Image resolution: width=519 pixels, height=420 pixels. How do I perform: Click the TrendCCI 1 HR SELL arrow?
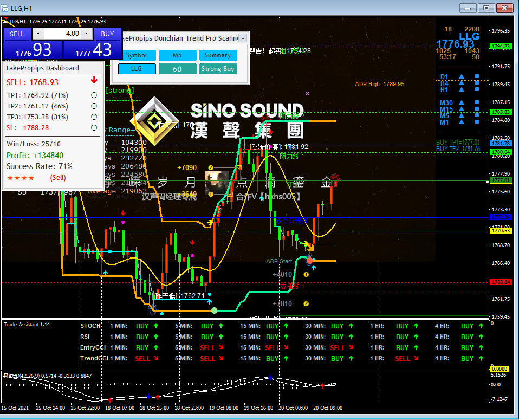[x=416, y=358]
